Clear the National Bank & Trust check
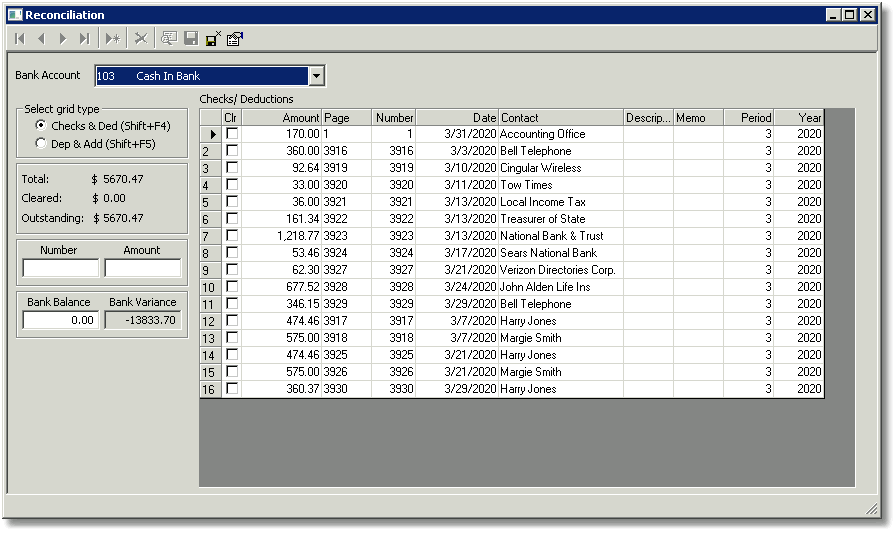The image size is (896, 533). (232, 235)
